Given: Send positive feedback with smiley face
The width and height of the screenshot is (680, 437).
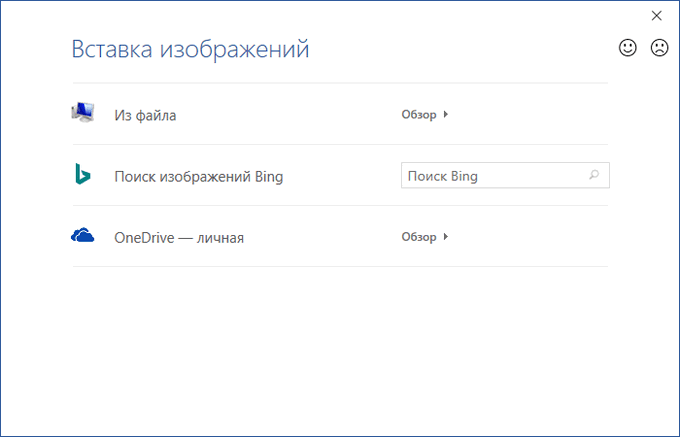Looking at the screenshot, I should pyautogui.click(x=628, y=48).
